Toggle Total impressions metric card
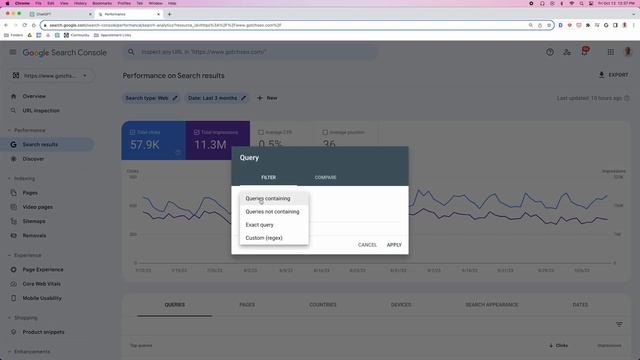The image size is (640, 360). 218,140
